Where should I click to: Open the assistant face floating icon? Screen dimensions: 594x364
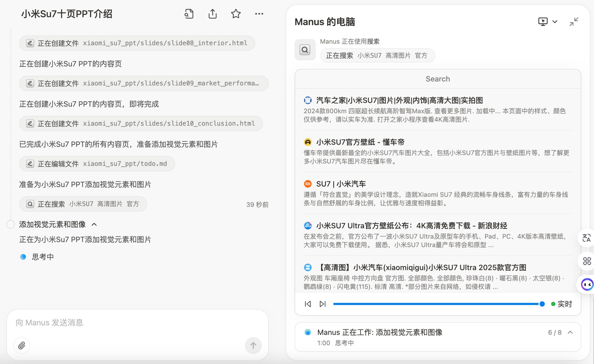tap(587, 284)
